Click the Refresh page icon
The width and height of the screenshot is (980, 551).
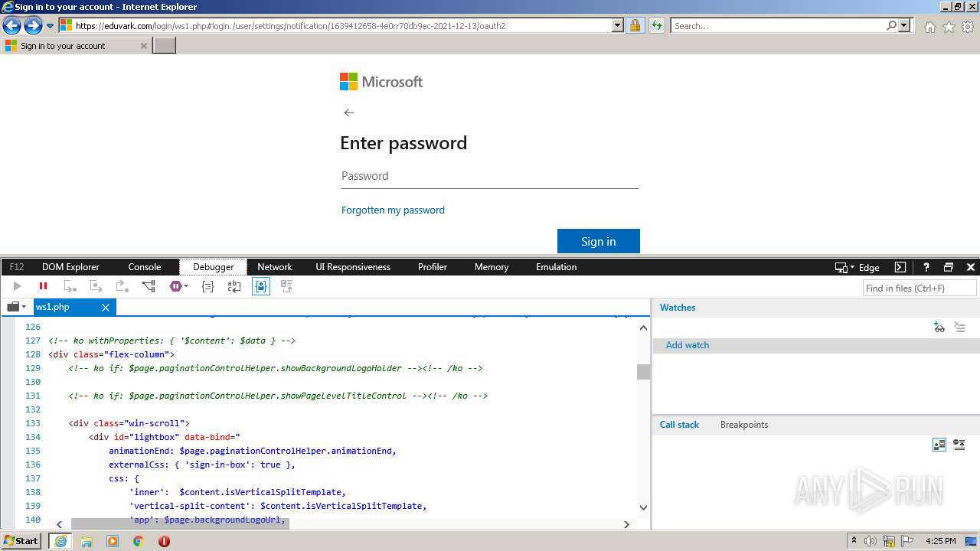(x=657, y=25)
